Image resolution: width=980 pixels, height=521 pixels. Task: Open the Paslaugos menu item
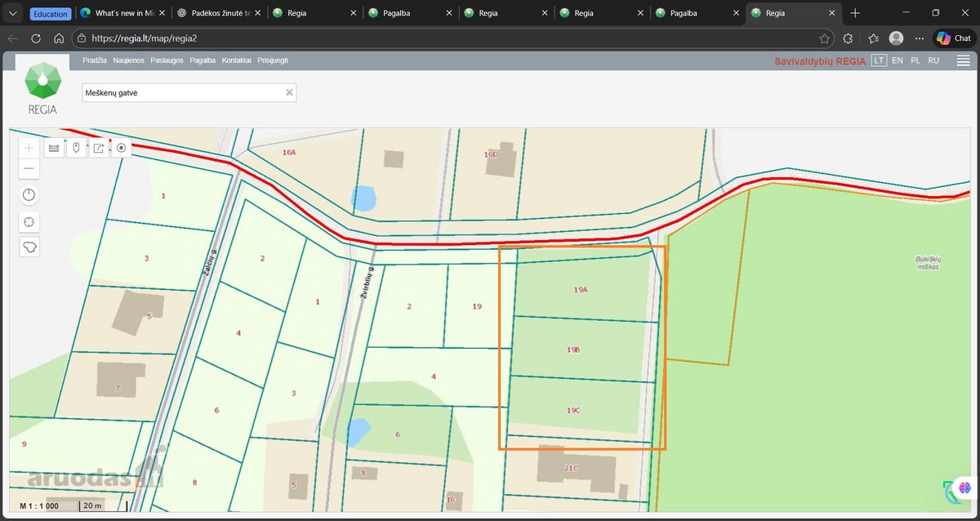(167, 60)
